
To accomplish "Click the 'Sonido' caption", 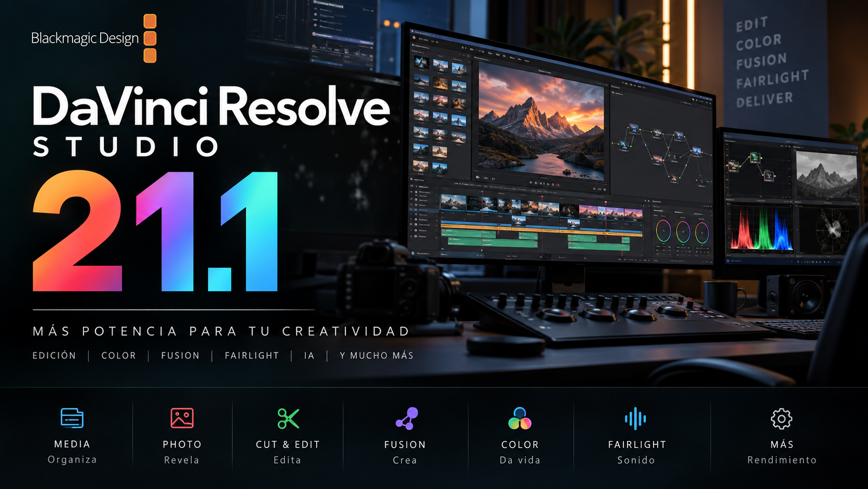I will 636,460.
